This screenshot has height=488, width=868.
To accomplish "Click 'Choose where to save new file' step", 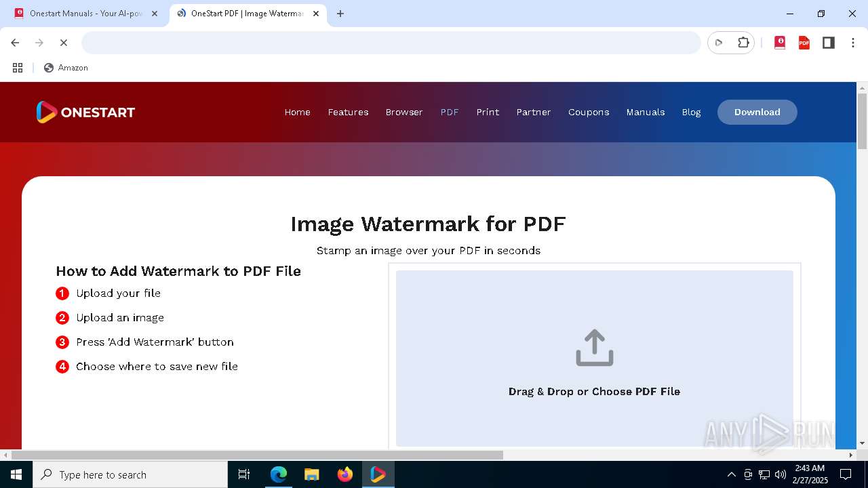I will [157, 367].
